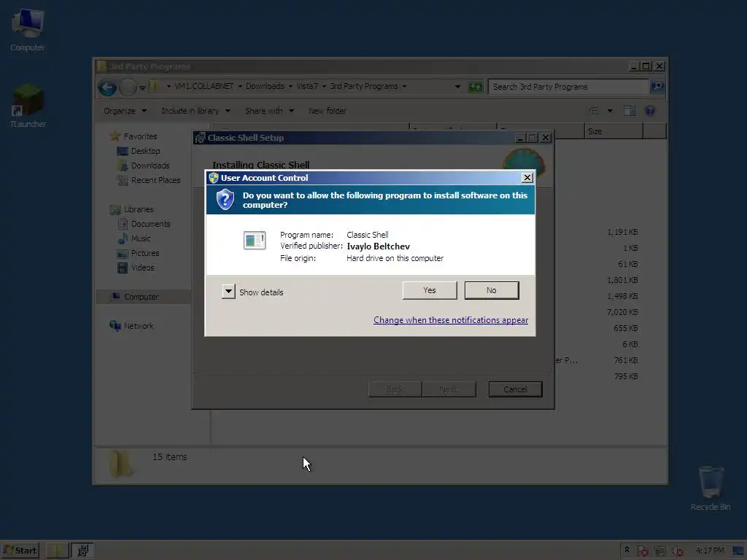Select Libraries in navigation pane
Screen dimensions: 747x560
(131, 209)
